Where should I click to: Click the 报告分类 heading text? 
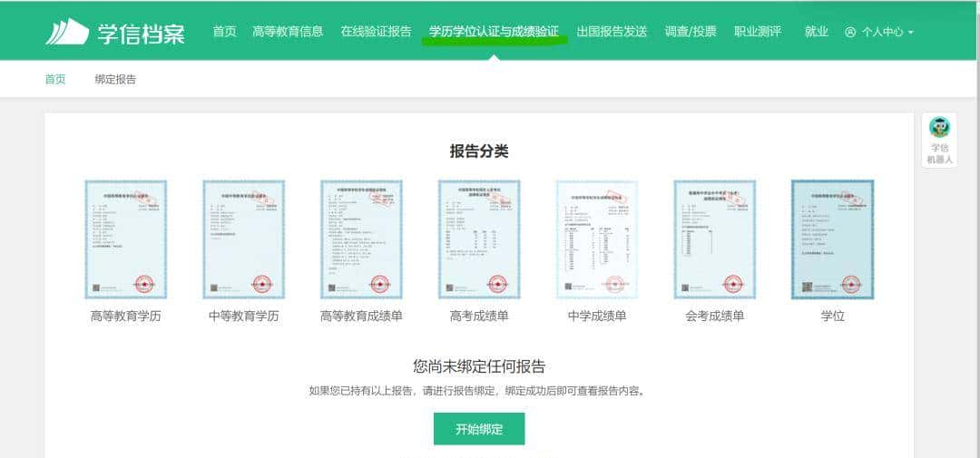click(479, 151)
